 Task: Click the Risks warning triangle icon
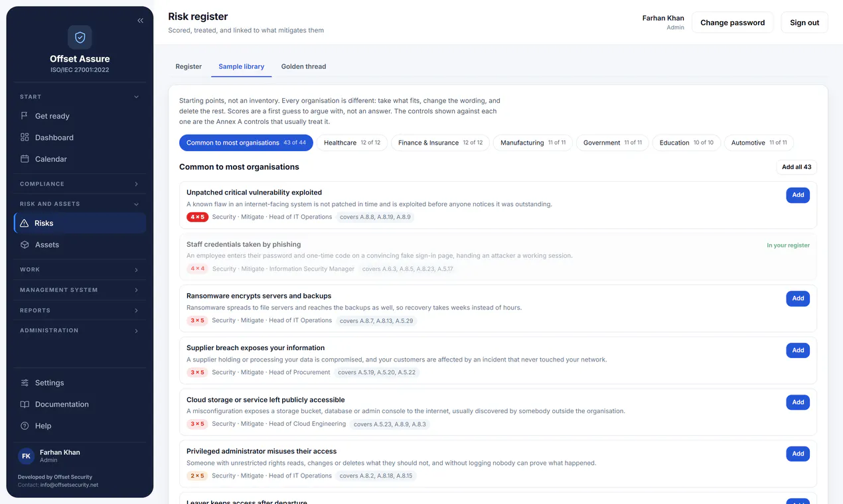(25, 223)
